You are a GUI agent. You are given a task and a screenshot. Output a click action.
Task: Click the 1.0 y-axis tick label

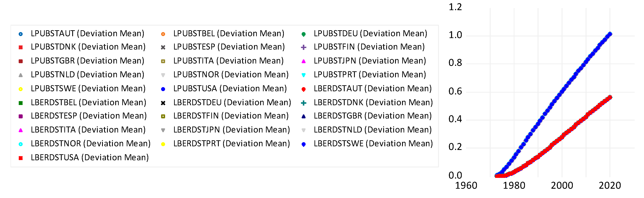tap(455, 35)
